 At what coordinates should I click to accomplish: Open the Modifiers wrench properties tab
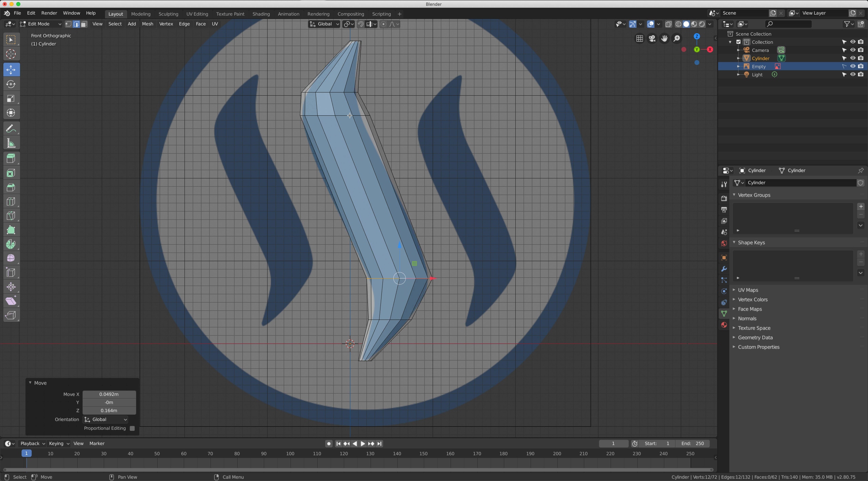pyautogui.click(x=724, y=269)
